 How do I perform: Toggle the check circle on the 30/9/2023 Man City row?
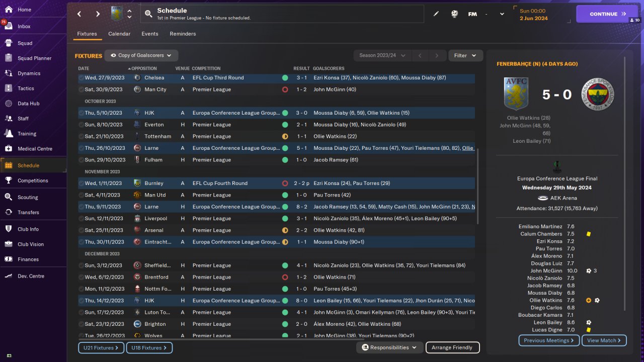pos(82,89)
